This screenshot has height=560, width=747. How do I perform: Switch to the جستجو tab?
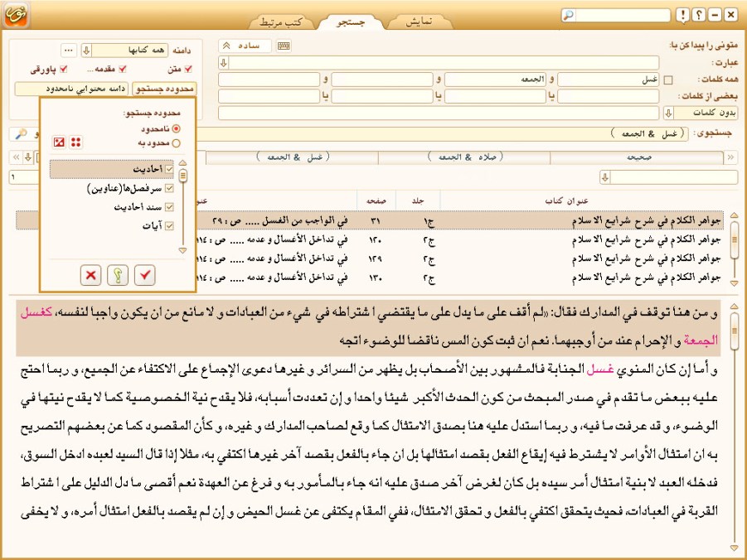350,22
